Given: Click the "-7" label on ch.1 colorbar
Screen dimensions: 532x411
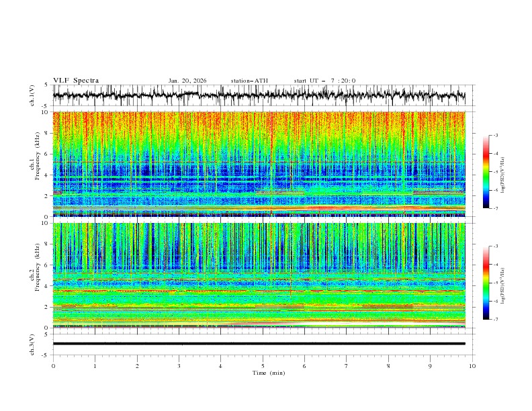Looking at the screenshot, I should pyautogui.click(x=495, y=208).
